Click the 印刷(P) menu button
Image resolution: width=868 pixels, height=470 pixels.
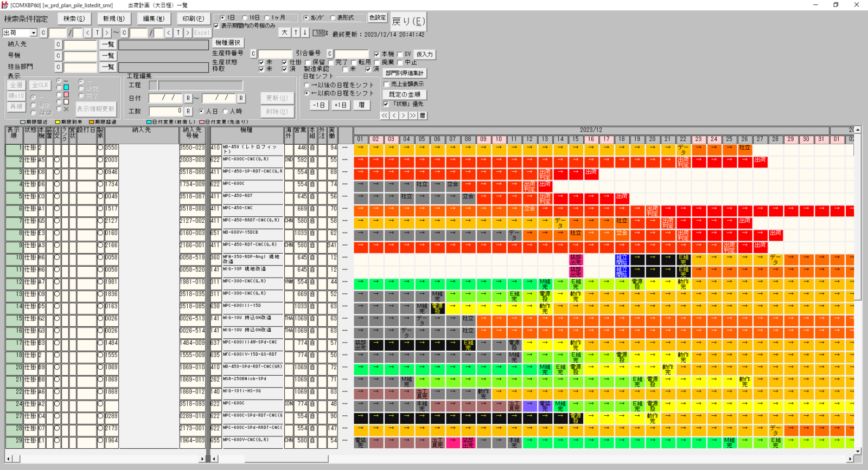(x=193, y=18)
